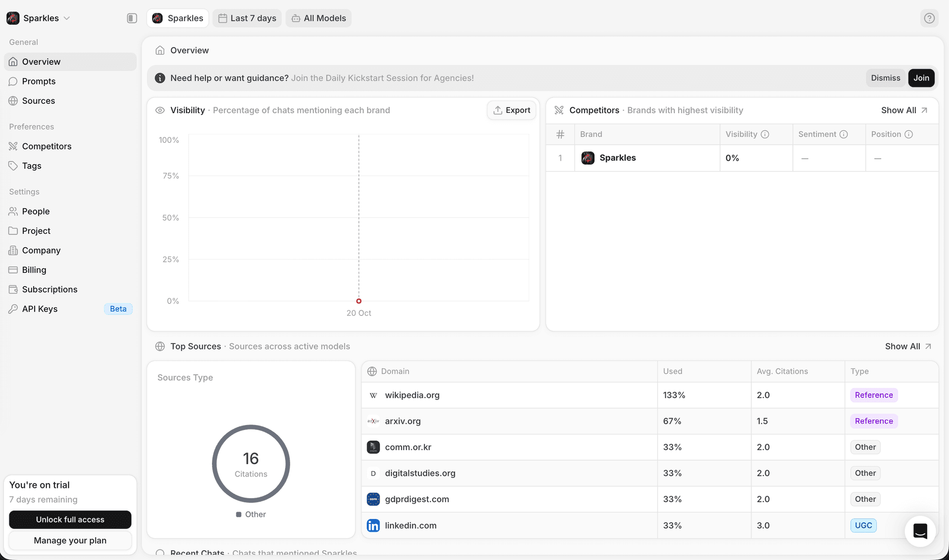This screenshot has width=949, height=560.
Task: Dismiss the Kickstart Session banner
Action: click(x=885, y=78)
